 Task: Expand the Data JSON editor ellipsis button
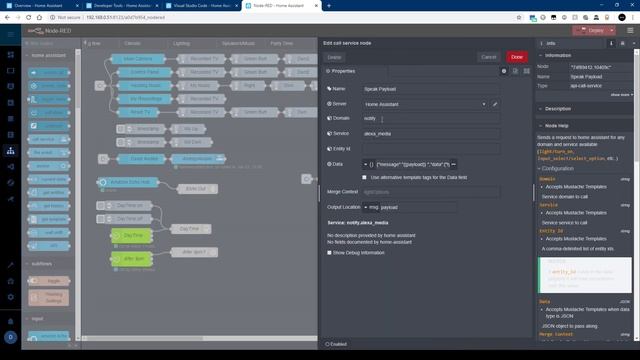453,164
